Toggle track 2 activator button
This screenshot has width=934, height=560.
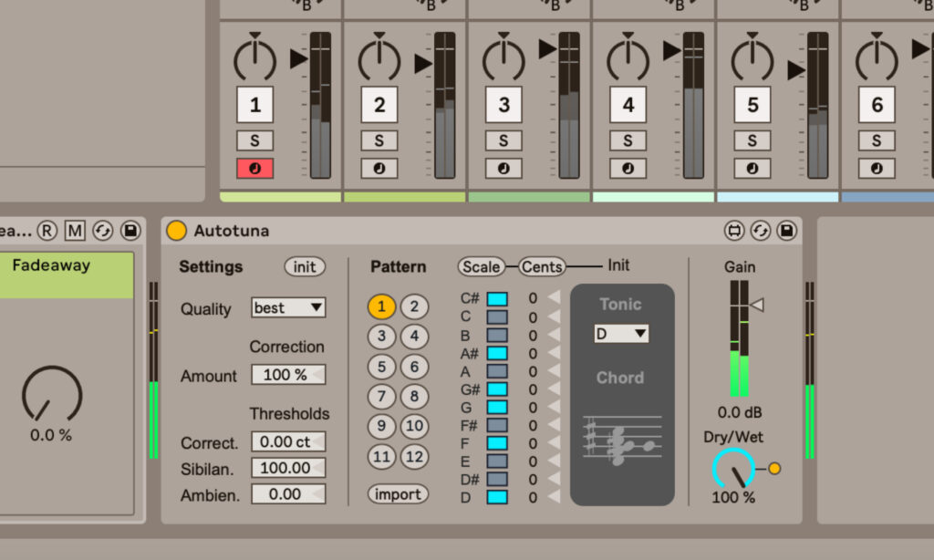pos(379,105)
